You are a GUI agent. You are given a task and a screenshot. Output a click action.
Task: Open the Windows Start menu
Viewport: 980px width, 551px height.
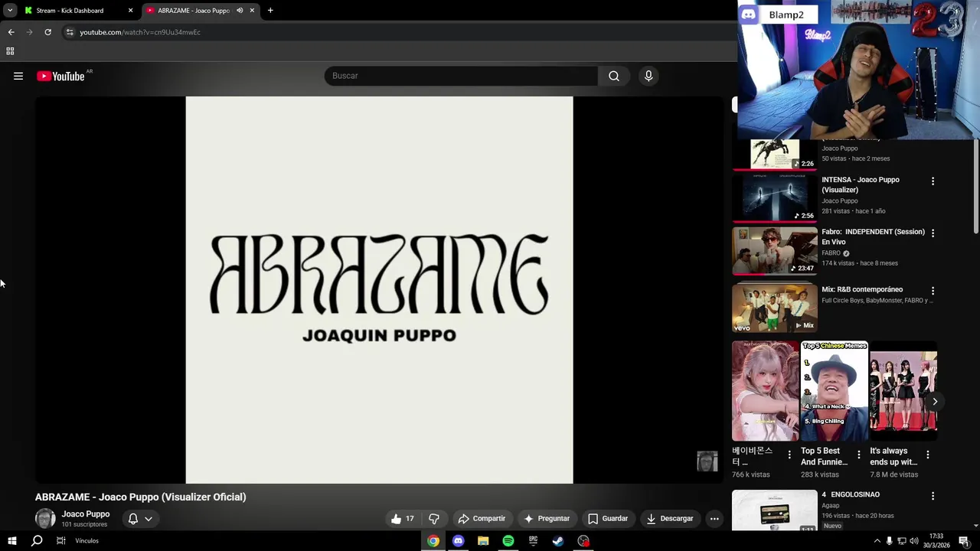pos(12,541)
